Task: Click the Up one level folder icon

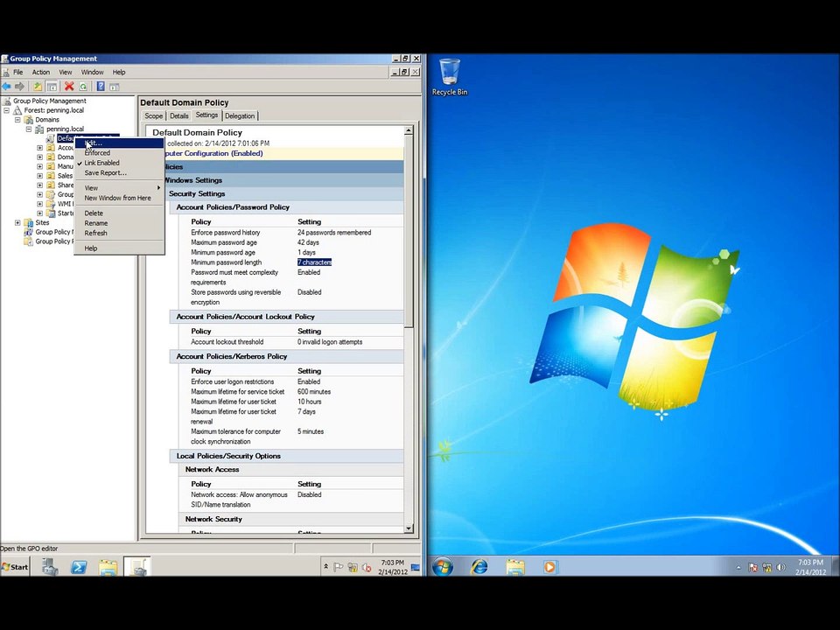Action: tap(38, 87)
